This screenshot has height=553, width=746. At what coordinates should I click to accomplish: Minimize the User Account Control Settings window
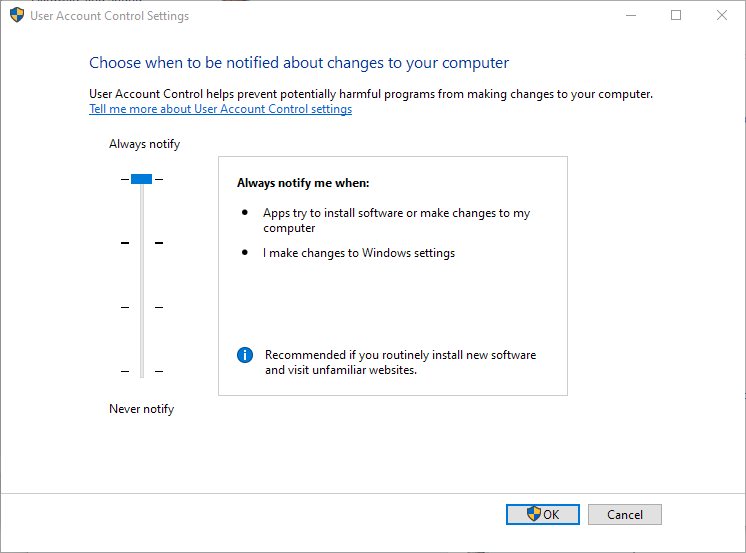pyautogui.click(x=631, y=15)
